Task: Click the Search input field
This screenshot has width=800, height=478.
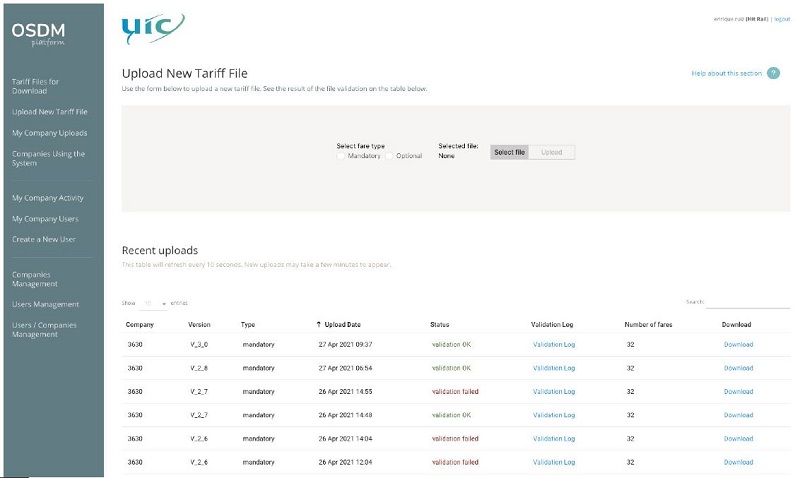Action: click(748, 302)
